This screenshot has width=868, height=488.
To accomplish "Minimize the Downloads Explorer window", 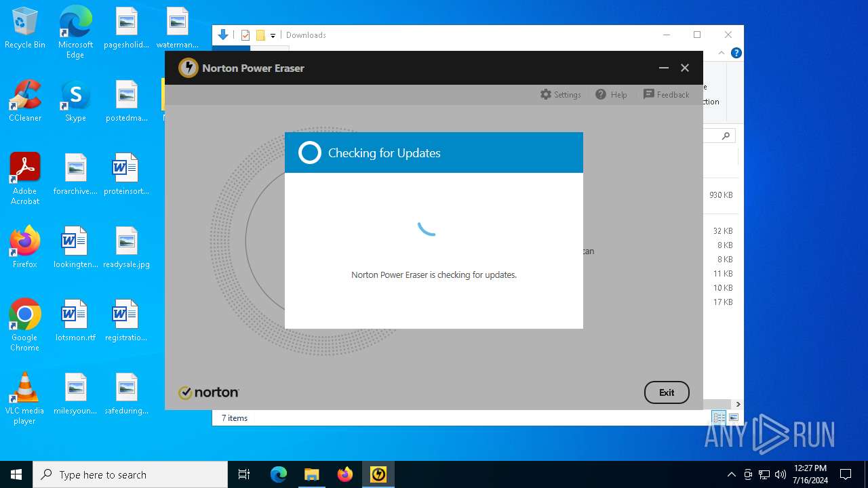I will pos(667,35).
